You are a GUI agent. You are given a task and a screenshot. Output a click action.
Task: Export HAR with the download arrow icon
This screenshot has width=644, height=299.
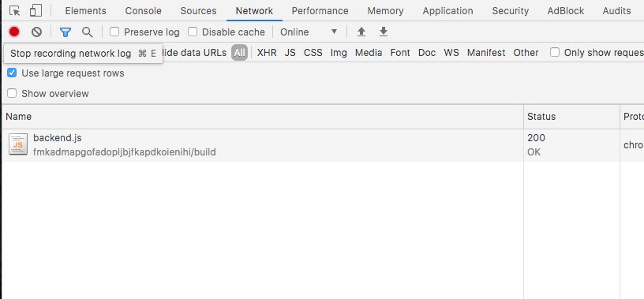tap(384, 32)
